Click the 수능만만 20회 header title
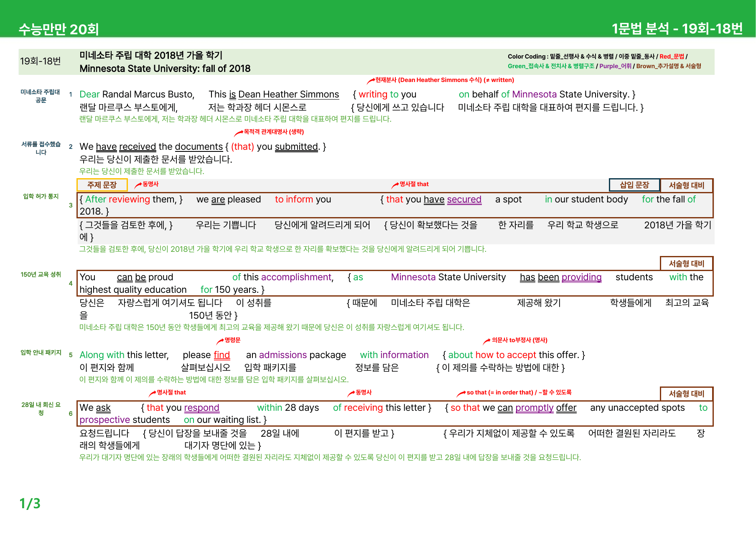This screenshot has width=756, height=535. 59,29
